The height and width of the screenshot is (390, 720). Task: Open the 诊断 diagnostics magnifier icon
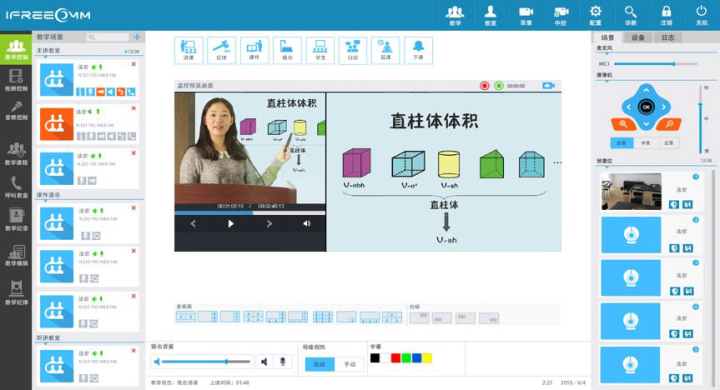(x=630, y=15)
